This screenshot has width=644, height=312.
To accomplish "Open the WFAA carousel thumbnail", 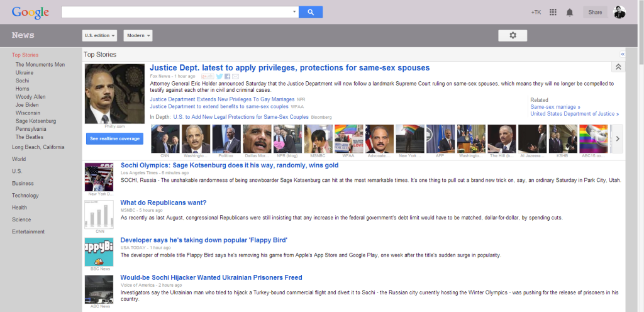I will coord(348,139).
